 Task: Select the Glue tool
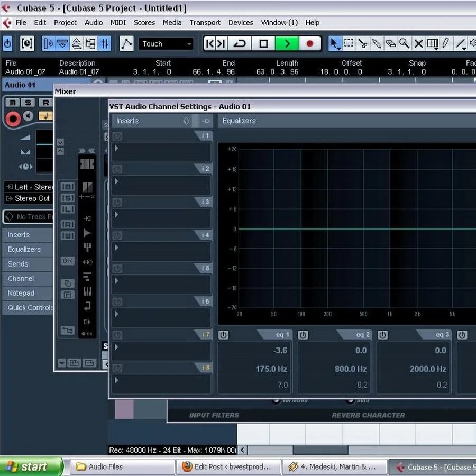click(x=377, y=44)
